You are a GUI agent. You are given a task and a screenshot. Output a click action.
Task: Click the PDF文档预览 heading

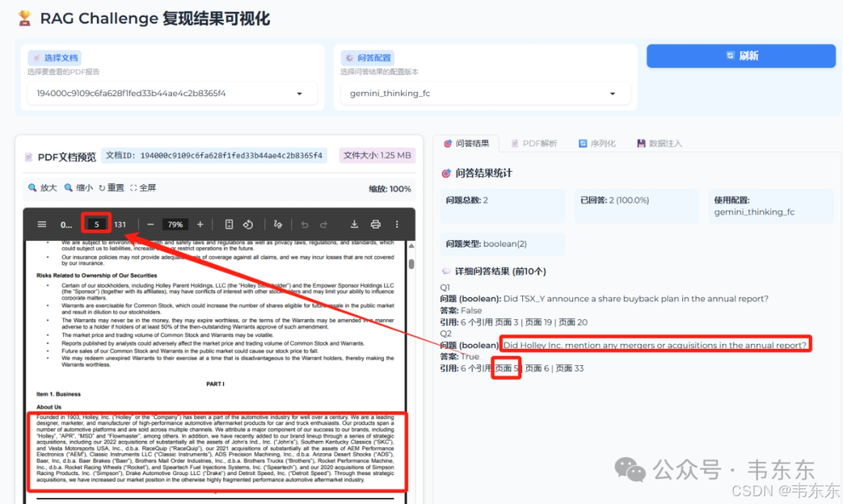tap(66, 157)
